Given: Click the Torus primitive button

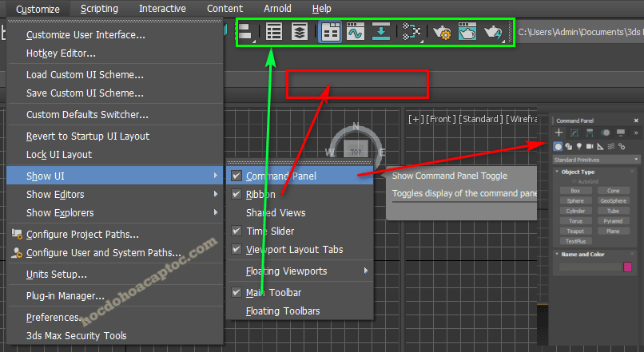Looking at the screenshot, I should click(x=575, y=221).
